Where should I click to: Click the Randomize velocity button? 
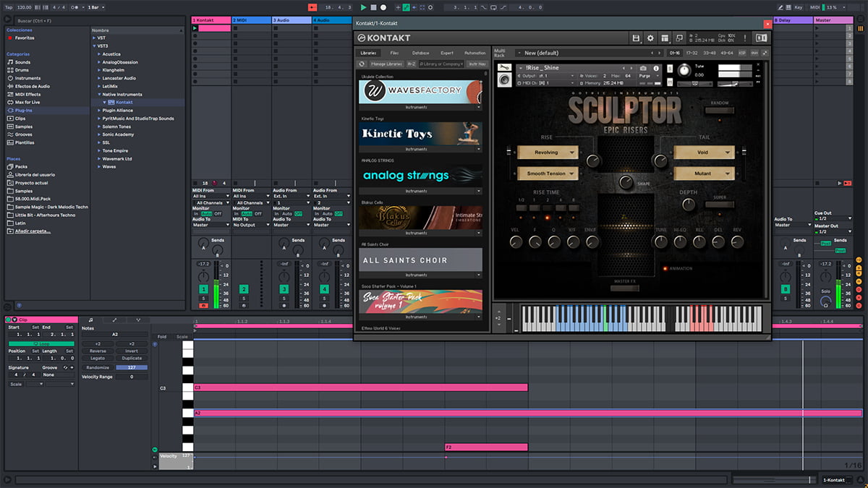pyautogui.click(x=98, y=367)
